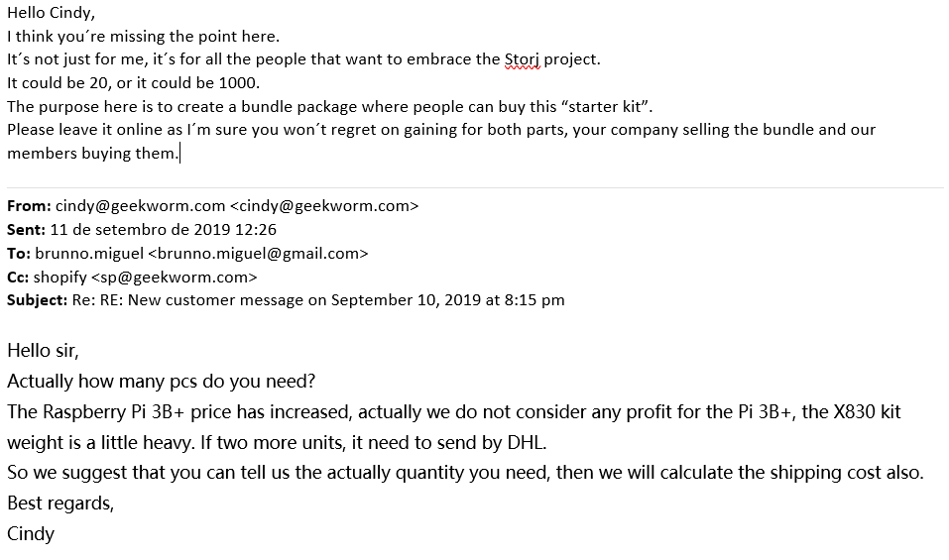Image resolution: width=949 pixels, height=560 pixels.
Task: Click the 'X830 kit' text
Action: pyautogui.click(x=868, y=412)
